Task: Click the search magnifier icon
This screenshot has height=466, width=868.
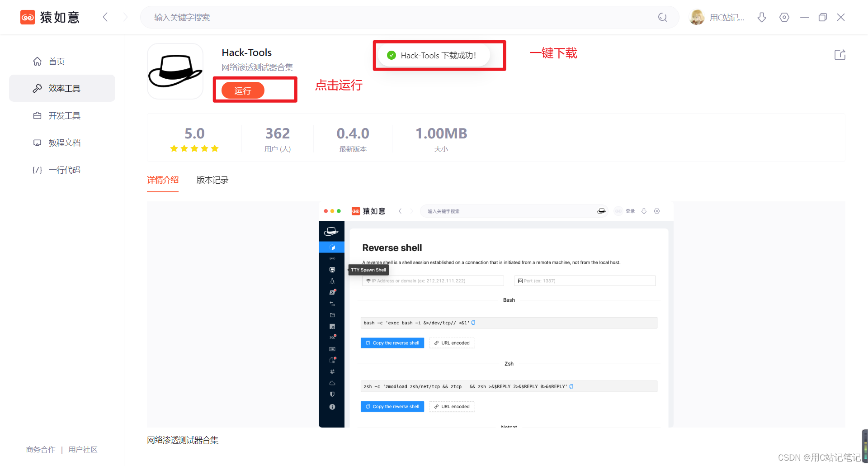Action: 662,17
